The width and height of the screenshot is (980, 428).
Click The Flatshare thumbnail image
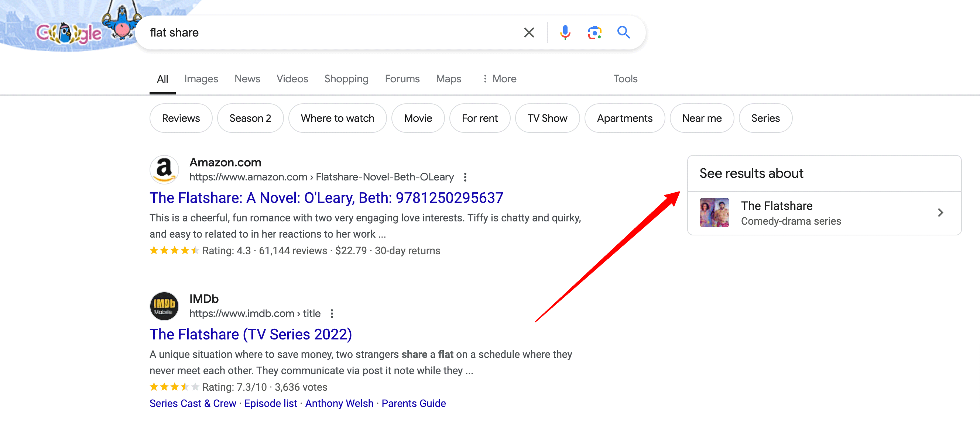pos(714,213)
